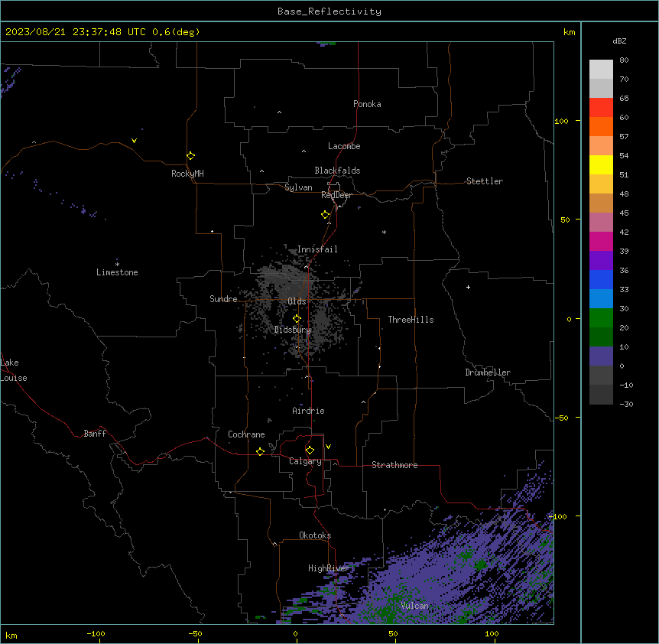Click the Limestone label
659x644 pixels.
(117, 272)
